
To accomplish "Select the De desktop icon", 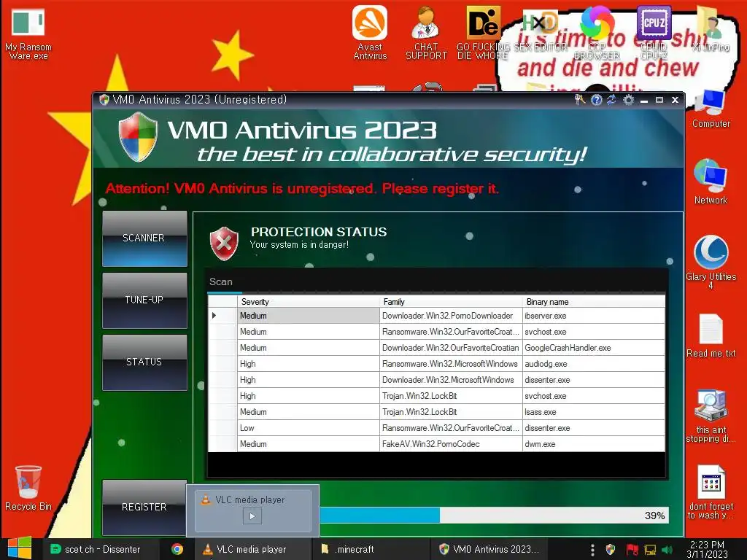I will 483,33.
